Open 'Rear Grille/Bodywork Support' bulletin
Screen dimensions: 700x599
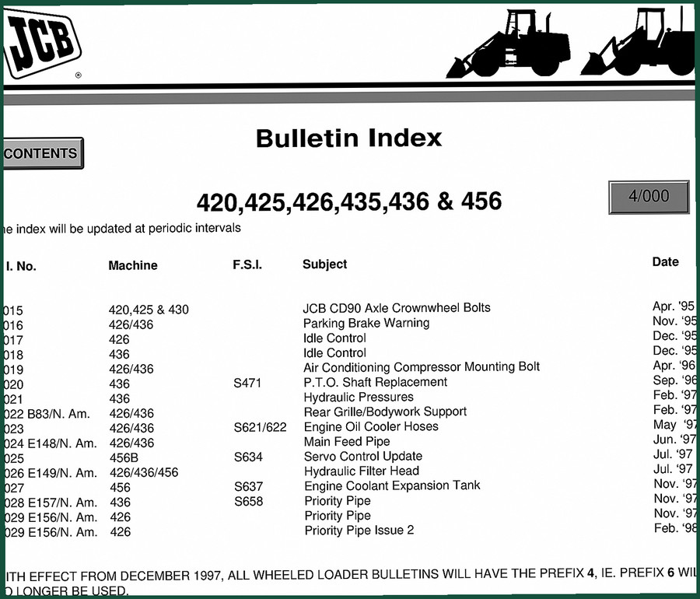pos(385,412)
